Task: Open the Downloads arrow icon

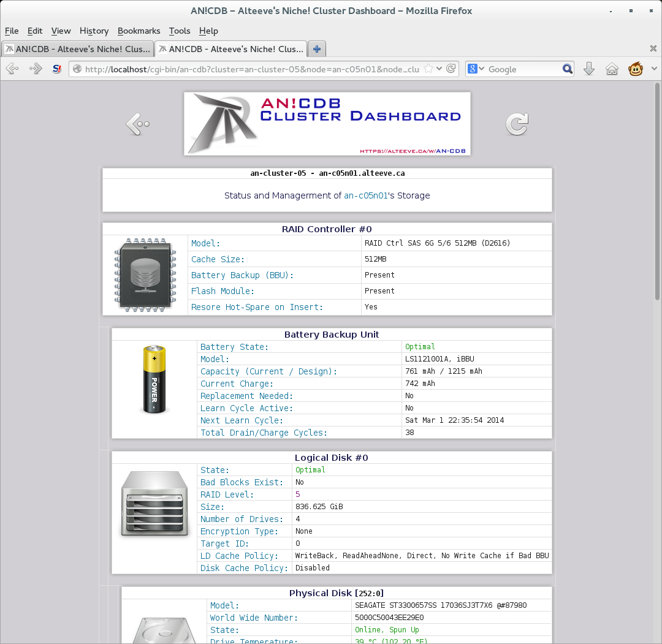Action: click(589, 69)
